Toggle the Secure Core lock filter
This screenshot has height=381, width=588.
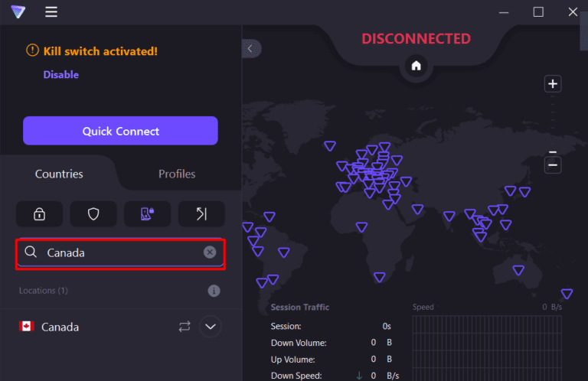click(x=39, y=214)
